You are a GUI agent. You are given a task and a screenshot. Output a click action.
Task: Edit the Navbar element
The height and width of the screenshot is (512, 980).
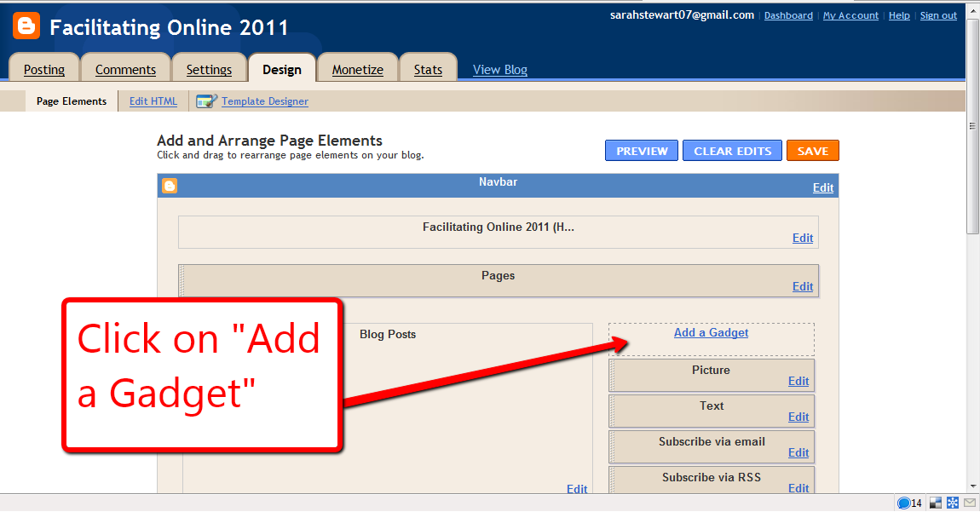click(x=823, y=187)
